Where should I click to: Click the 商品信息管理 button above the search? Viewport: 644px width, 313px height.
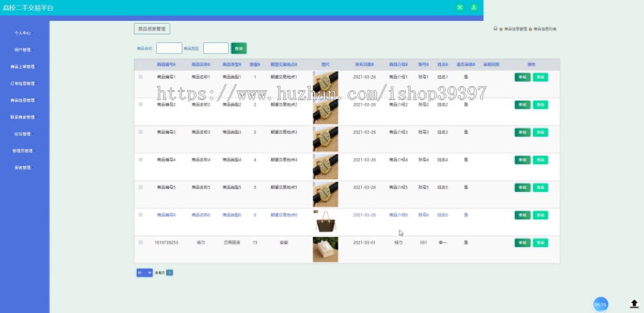click(152, 29)
